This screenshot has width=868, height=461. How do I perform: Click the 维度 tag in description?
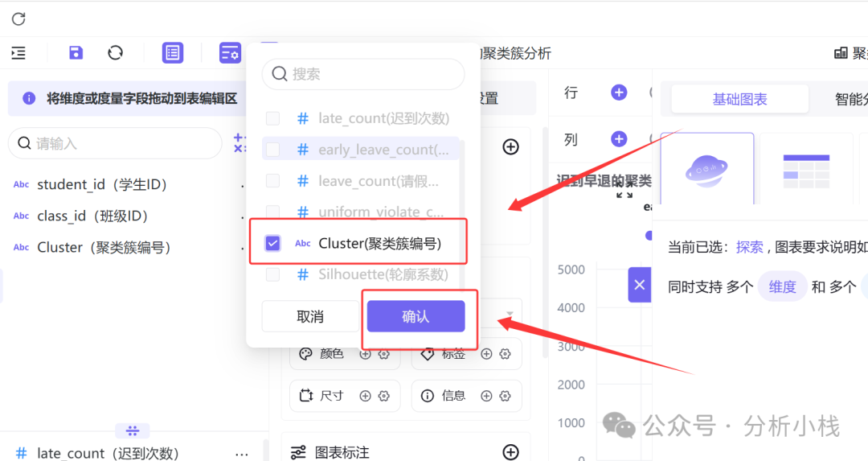tap(782, 286)
